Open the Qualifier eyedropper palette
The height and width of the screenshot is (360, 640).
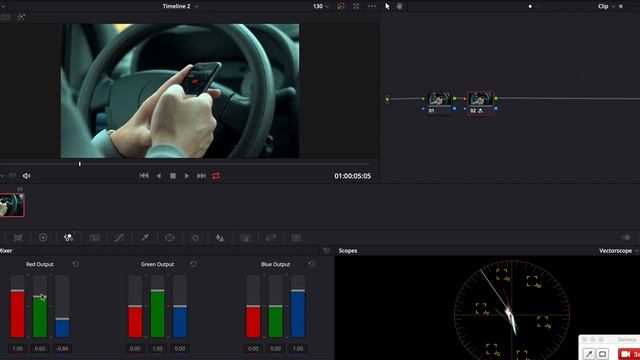coord(144,238)
